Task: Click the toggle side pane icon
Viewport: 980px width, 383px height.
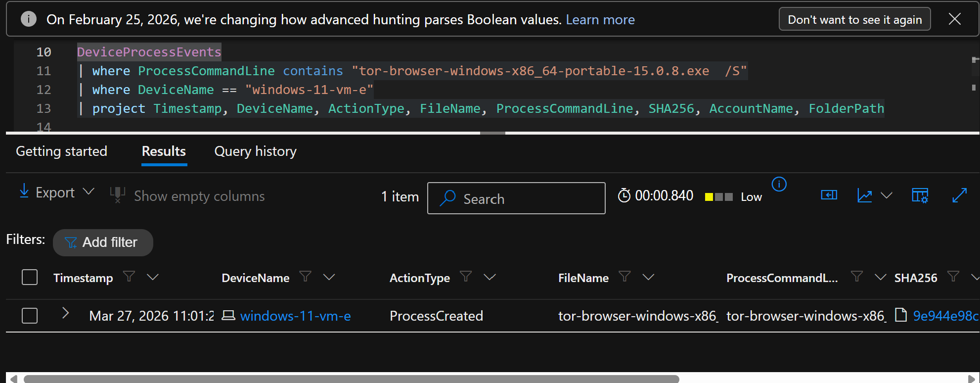Action: click(829, 195)
